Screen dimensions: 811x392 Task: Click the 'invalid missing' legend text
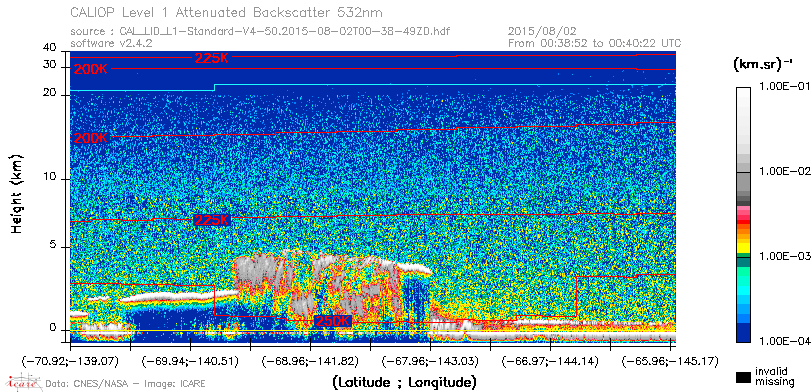774,377
